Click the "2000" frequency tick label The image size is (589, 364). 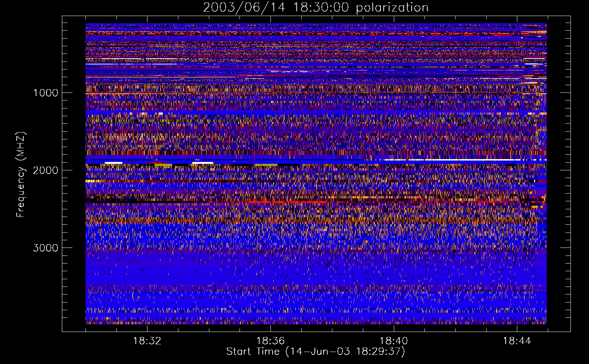click(x=46, y=170)
